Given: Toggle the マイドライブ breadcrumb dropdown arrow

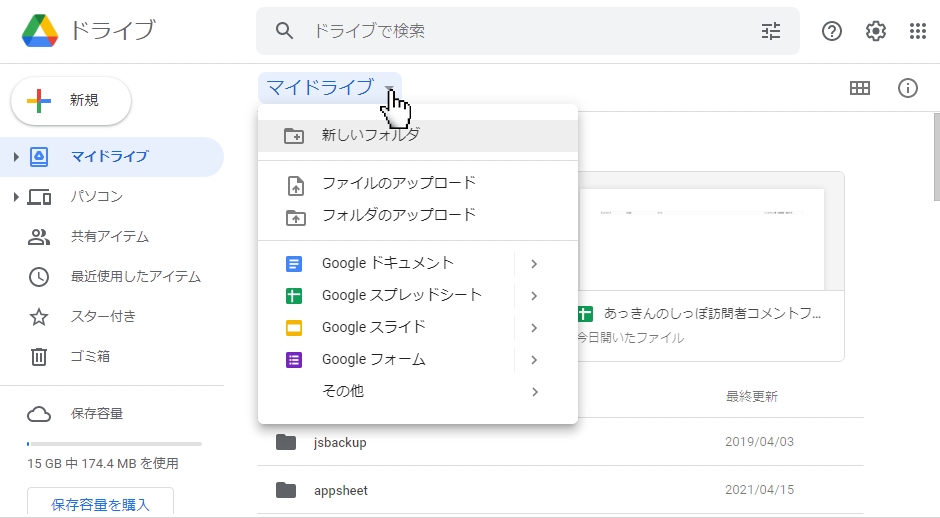Looking at the screenshot, I should [x=389, y=89].
